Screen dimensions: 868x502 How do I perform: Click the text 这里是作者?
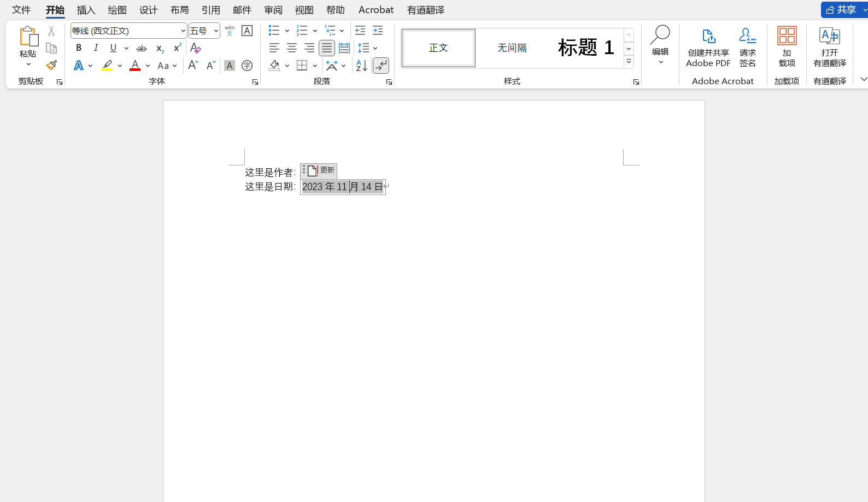[268, 173]
